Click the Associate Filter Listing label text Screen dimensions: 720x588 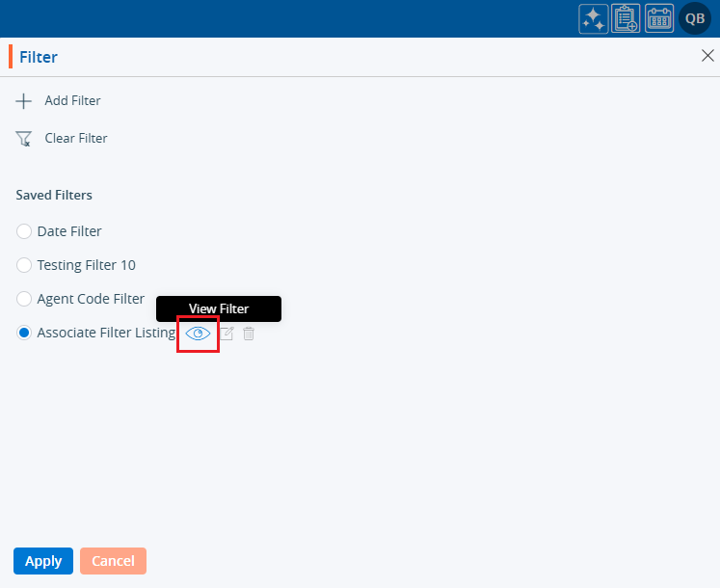click(x=106, y=333)
